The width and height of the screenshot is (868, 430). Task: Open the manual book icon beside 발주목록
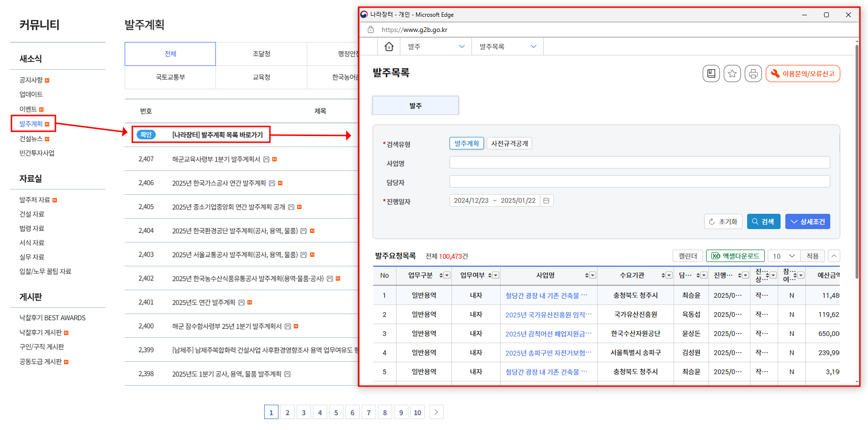[x=711, y=73]
